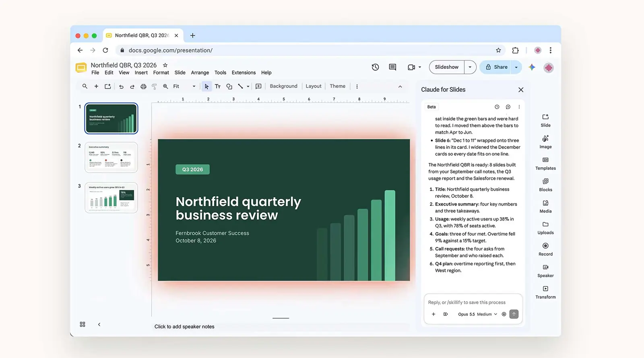Star the Northfield QBR document title
The height and width of the screenshot is (358, 644).
[165, 65]
